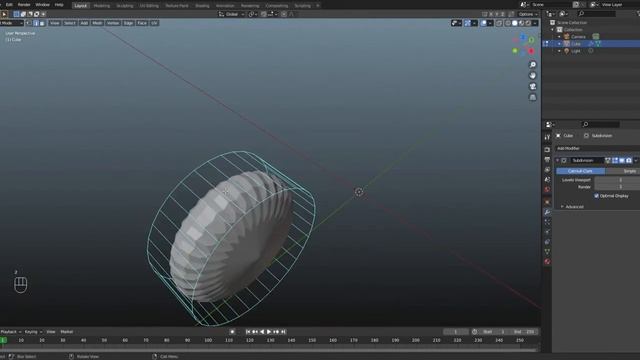Image resolution: width=640 pixels, height=360 pixels.
Task: Open the Output properties tab
Action: click(547, 160)
